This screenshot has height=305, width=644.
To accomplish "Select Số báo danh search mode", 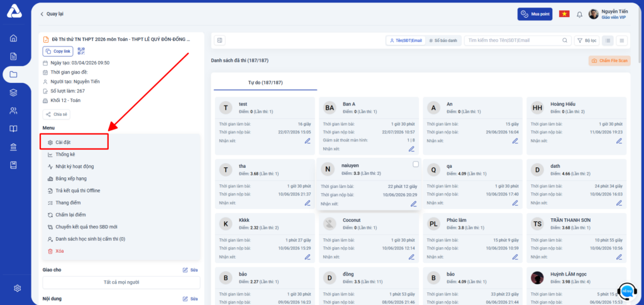I will click(x=443, y=40).
